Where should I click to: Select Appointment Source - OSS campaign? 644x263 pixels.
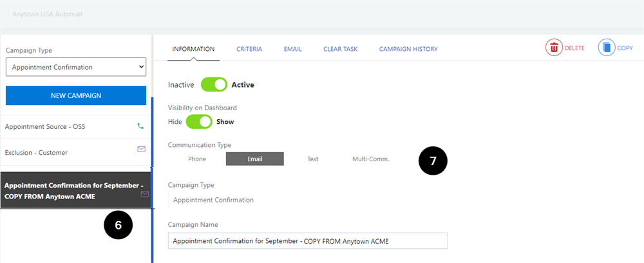[76, 127]
